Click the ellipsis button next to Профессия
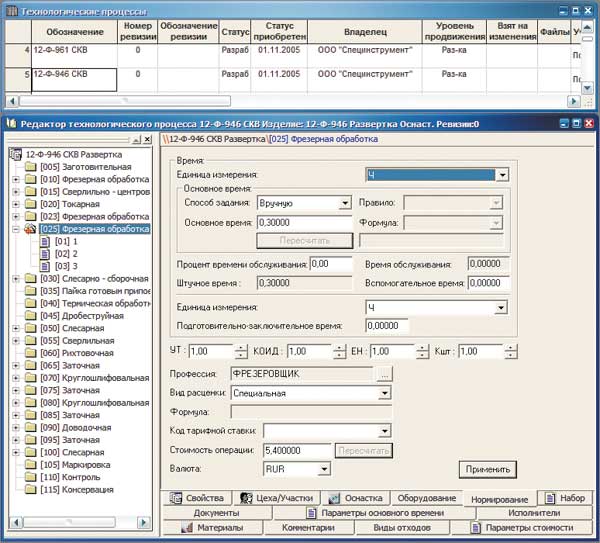The height and width of the screenshot is (543, 600). (x=384, y=374)
